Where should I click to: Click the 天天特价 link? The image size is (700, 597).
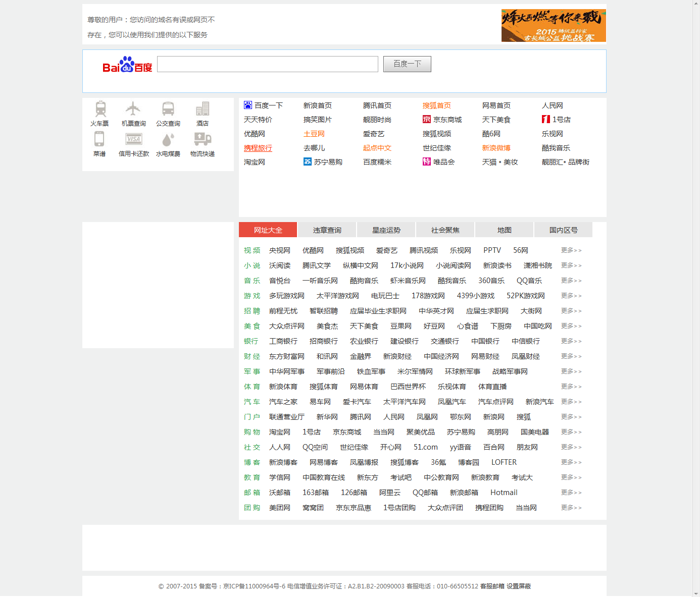258,120
